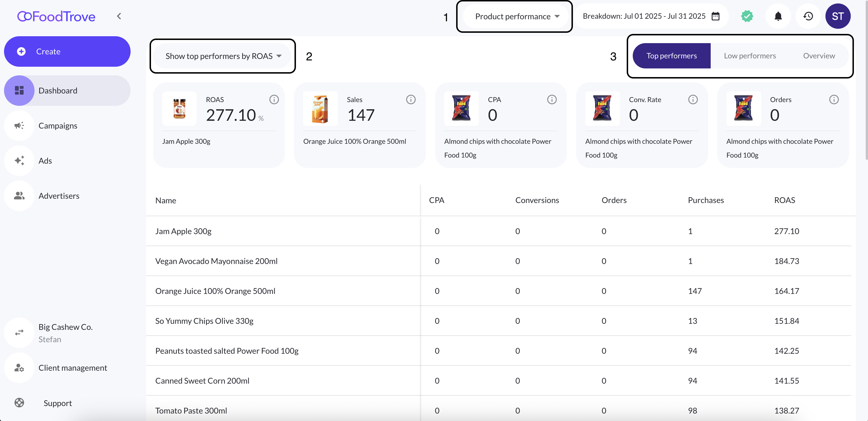The image size is (868, 421).
Task: Click the calendar icon in the date range
Action: point(715,16)
